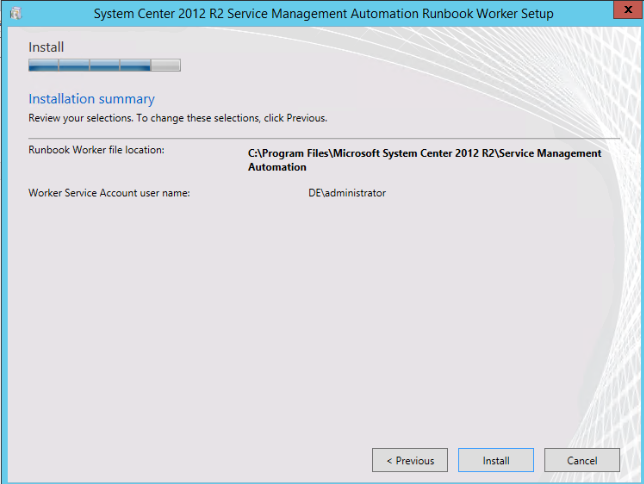The width and height of the screenshot is (644, 484).
Task: Click the DE\administrator account value
Action: pyautogui.click(x=346, y=193)
